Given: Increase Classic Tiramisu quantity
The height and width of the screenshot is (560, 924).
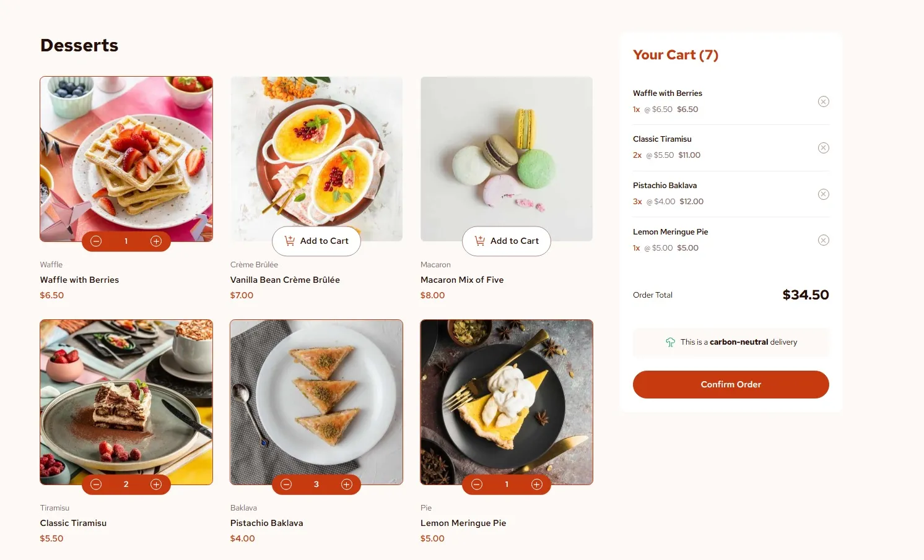Looking at the screenshot, I should pos(156,485).
